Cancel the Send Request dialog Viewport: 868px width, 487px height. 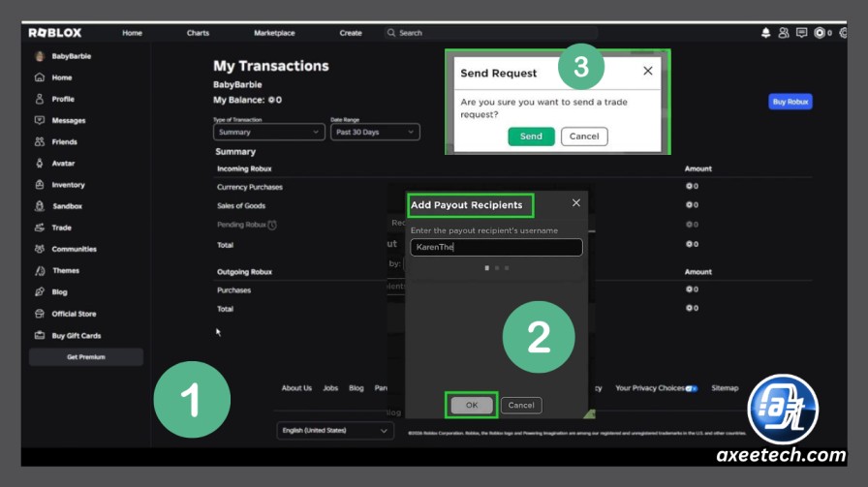point(584,137)
